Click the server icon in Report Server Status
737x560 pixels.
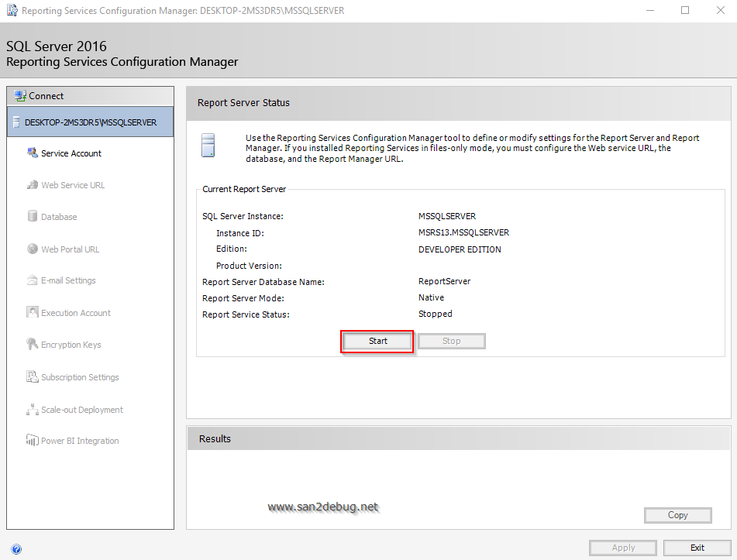[x=207, y=144]
